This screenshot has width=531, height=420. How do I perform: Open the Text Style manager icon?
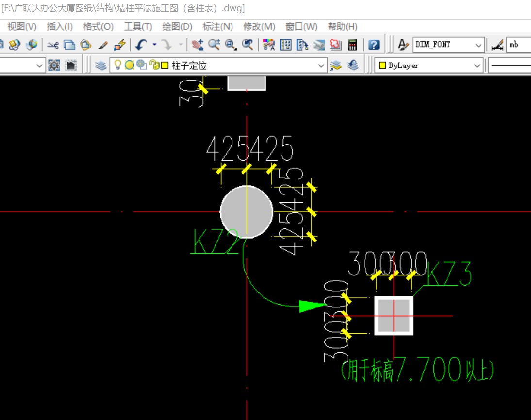click(x=403, y=45)
